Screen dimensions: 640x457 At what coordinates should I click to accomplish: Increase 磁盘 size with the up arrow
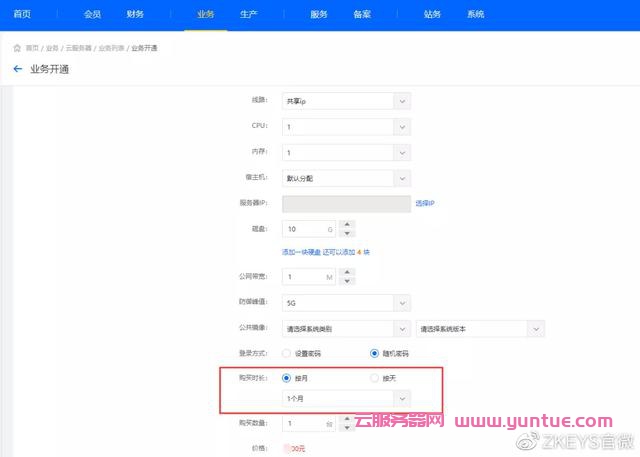pos(345,224)
